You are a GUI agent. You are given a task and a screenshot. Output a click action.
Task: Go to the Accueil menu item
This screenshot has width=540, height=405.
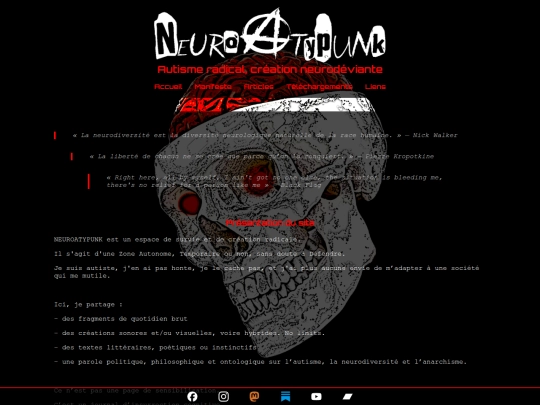coord(168,86)
